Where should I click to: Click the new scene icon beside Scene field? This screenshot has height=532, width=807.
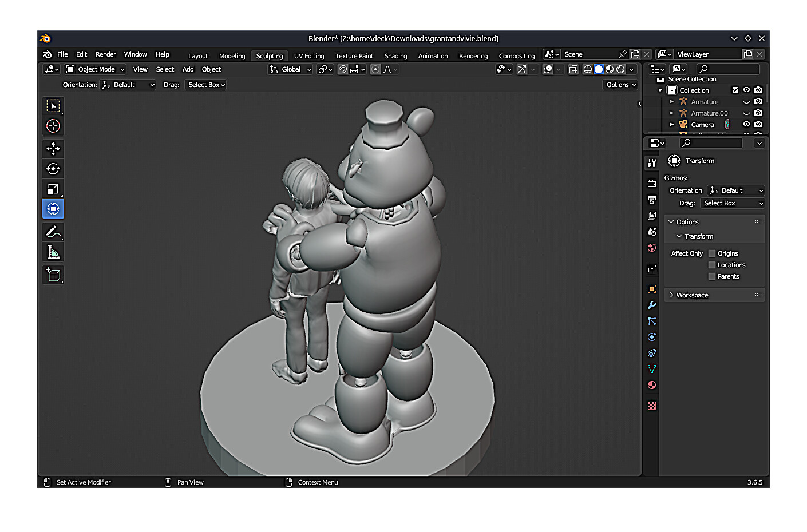click(x=635, y=54)
